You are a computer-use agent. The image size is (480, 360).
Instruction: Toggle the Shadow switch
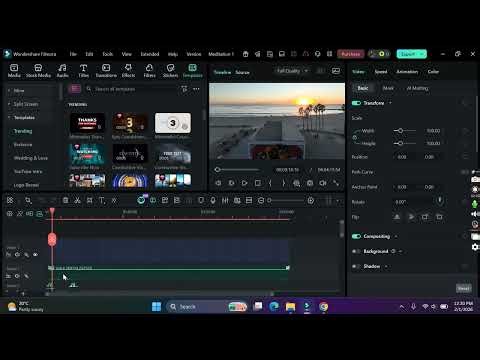click(356, 266)
